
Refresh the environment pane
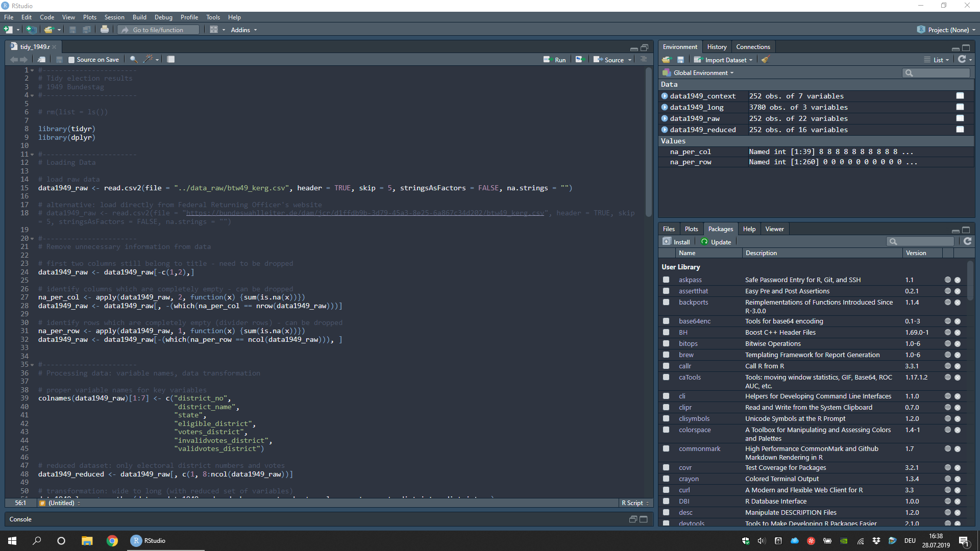point(962,60)
